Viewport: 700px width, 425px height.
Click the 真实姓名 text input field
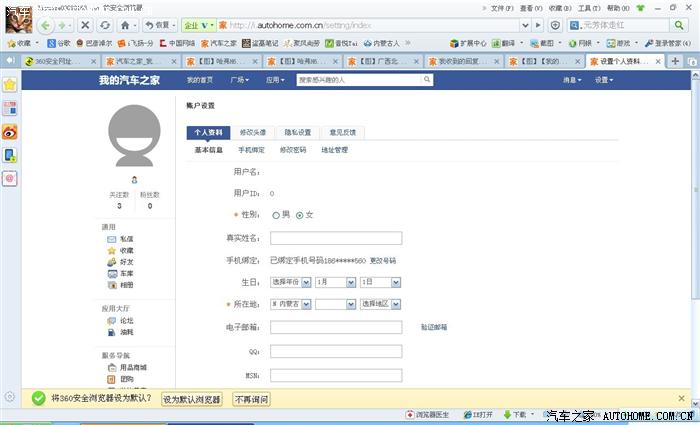pos(335,238)
